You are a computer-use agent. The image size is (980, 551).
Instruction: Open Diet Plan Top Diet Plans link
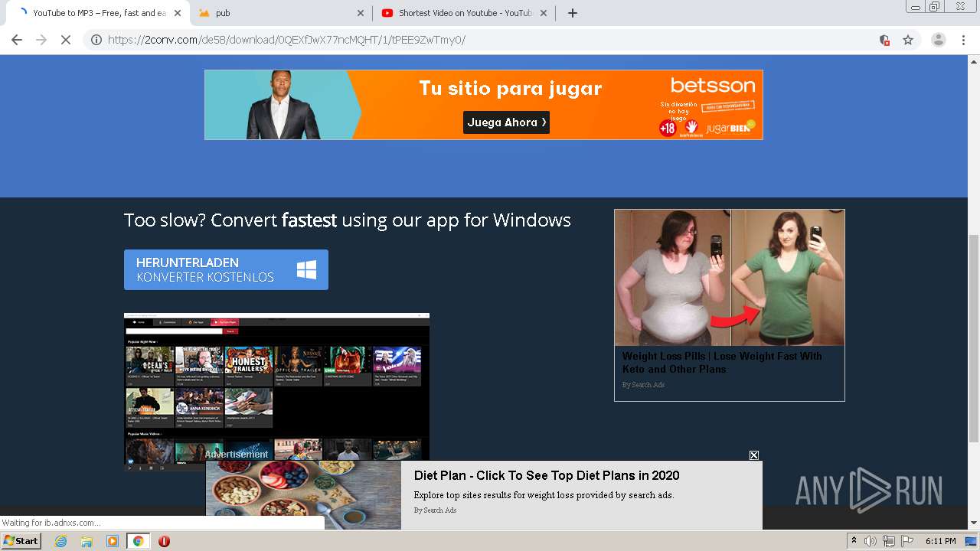[547, 475]
